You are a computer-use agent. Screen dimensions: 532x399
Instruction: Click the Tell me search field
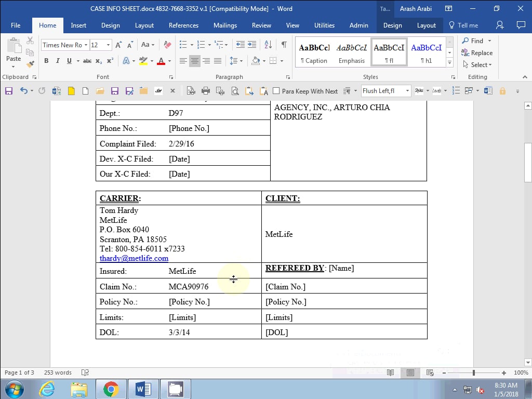pos(463,25)
